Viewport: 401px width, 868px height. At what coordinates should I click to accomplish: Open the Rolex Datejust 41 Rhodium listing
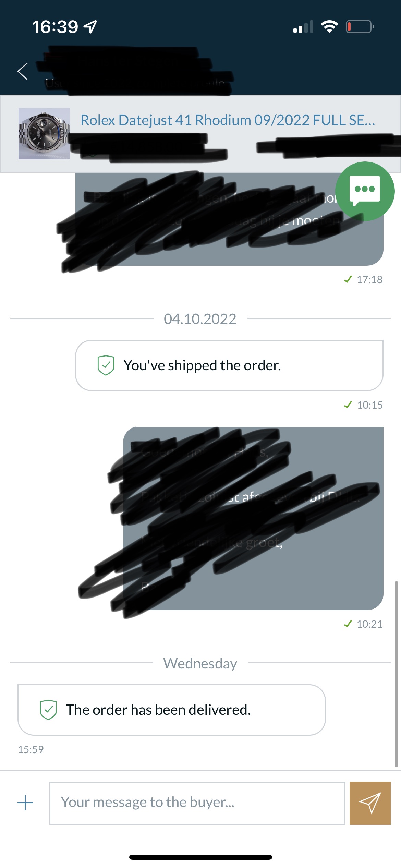(228, 120)
